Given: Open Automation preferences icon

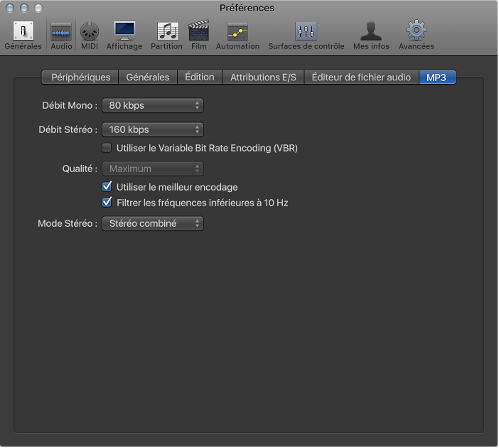Looking at the screenshot, I should point(237,32).
